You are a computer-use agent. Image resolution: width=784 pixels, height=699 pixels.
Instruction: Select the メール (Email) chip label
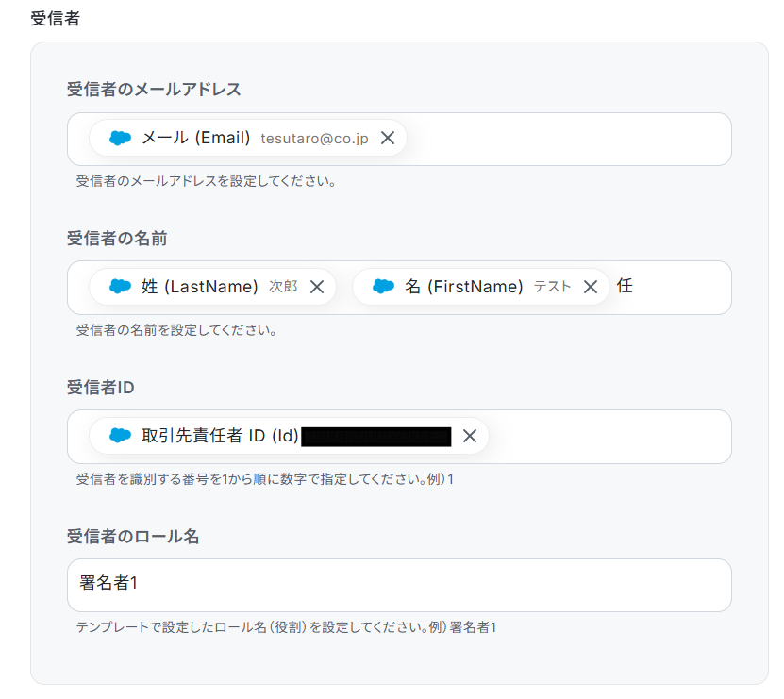196,138
